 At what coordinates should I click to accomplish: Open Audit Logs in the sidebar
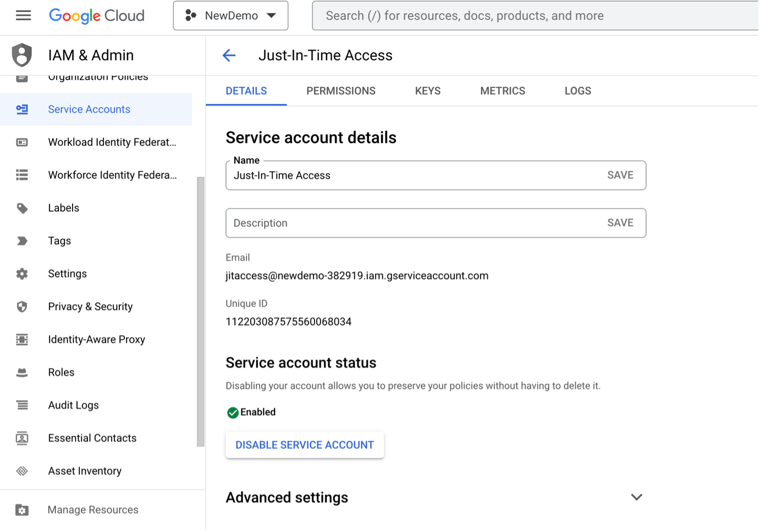pos(73,406)
